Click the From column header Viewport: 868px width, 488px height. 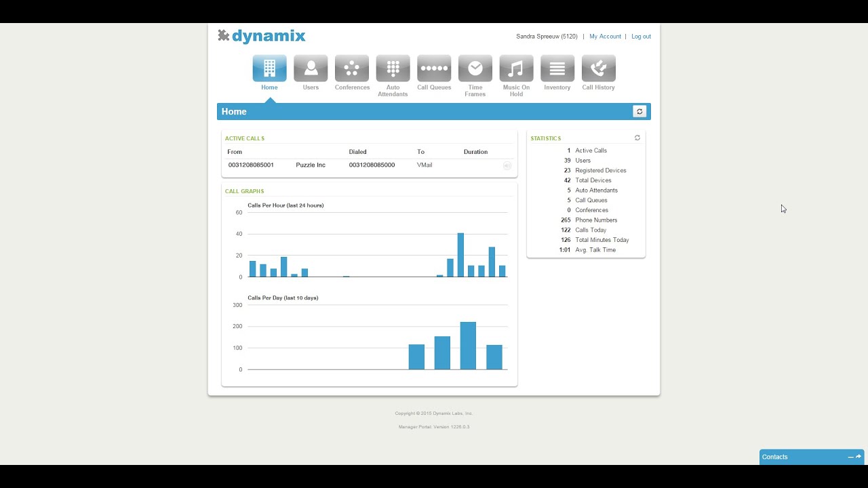pos(235,152)
